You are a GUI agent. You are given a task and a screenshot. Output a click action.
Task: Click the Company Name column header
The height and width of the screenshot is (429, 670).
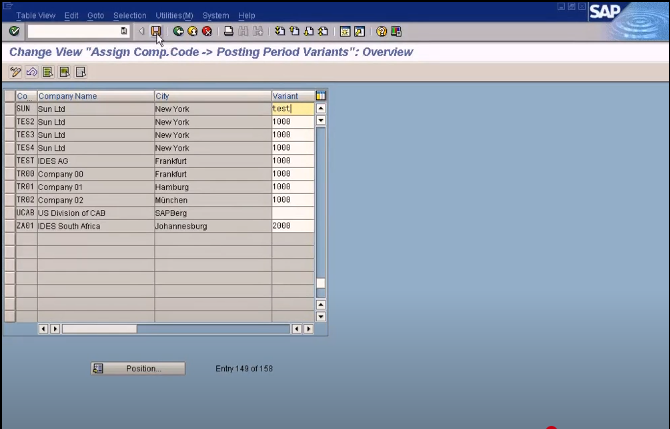tap(96, 96)
